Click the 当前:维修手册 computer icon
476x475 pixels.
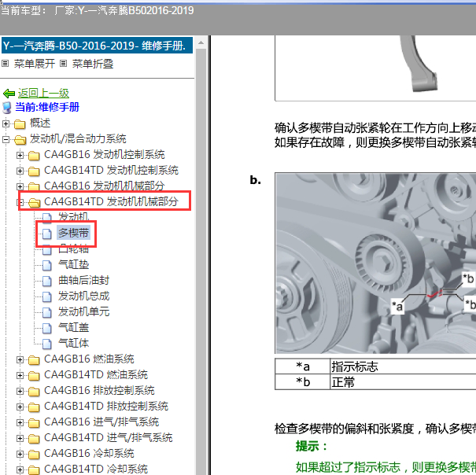(7, 108)
